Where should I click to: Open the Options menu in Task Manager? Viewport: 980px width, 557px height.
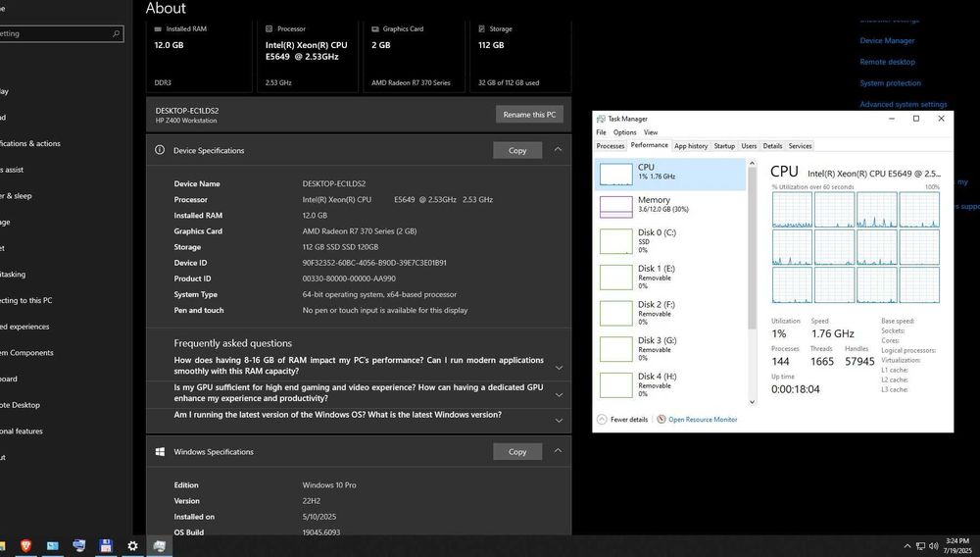pos(624,132)
